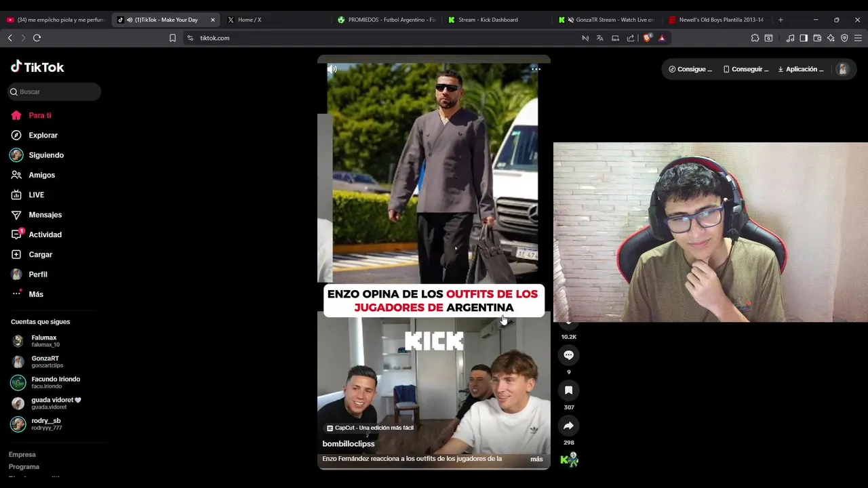Bookmark the video to favorites
The height and width of the screenshot is (488, 868).
(568, 390)
